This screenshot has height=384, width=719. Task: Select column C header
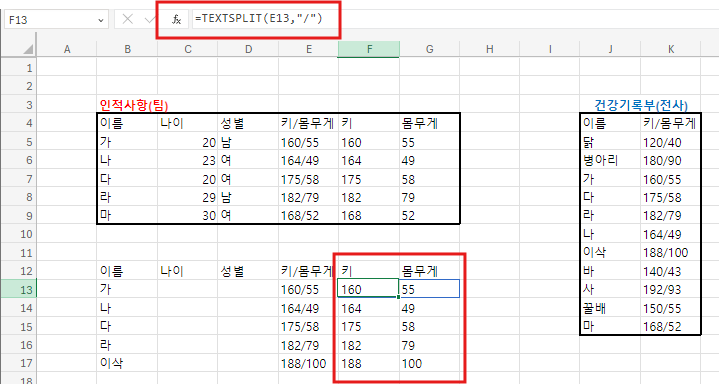(188, 50)
